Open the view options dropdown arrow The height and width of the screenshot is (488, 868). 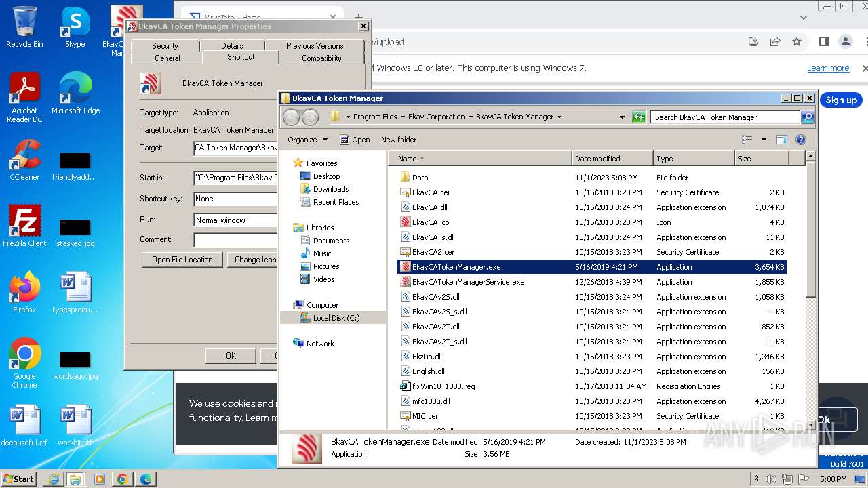764,140
